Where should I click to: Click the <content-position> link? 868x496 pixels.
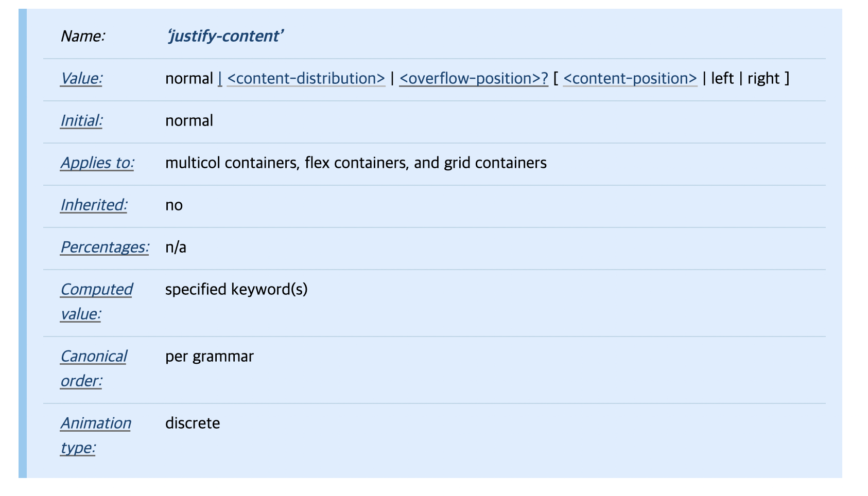point(630,78)
